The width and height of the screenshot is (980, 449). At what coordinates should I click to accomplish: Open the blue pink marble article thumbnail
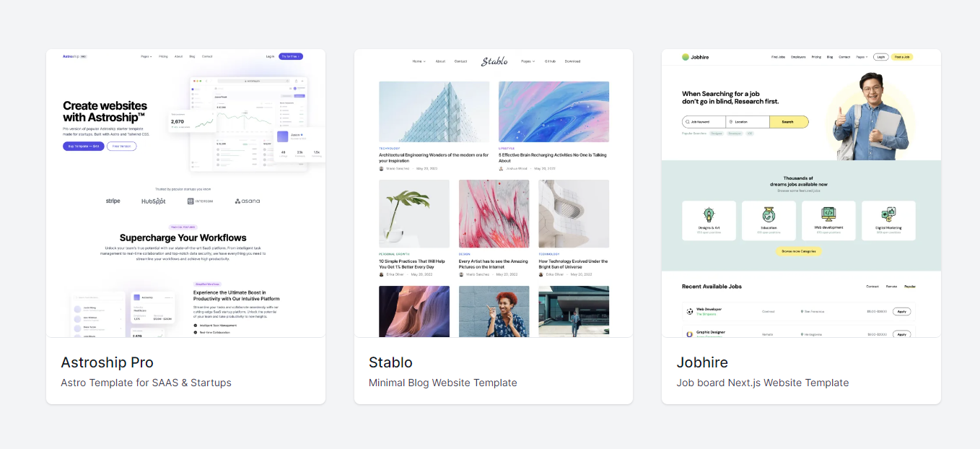coord(554,111)
